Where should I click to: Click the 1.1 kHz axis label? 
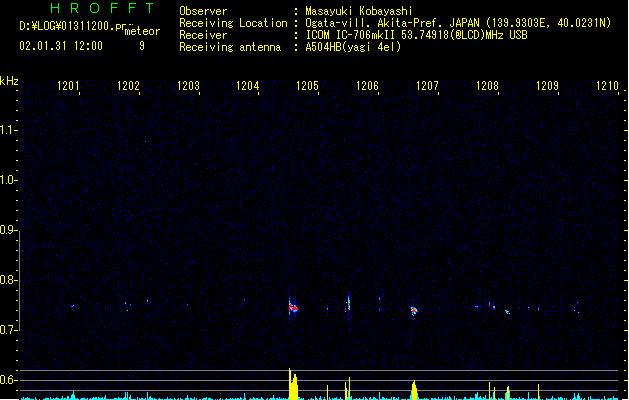8,130
